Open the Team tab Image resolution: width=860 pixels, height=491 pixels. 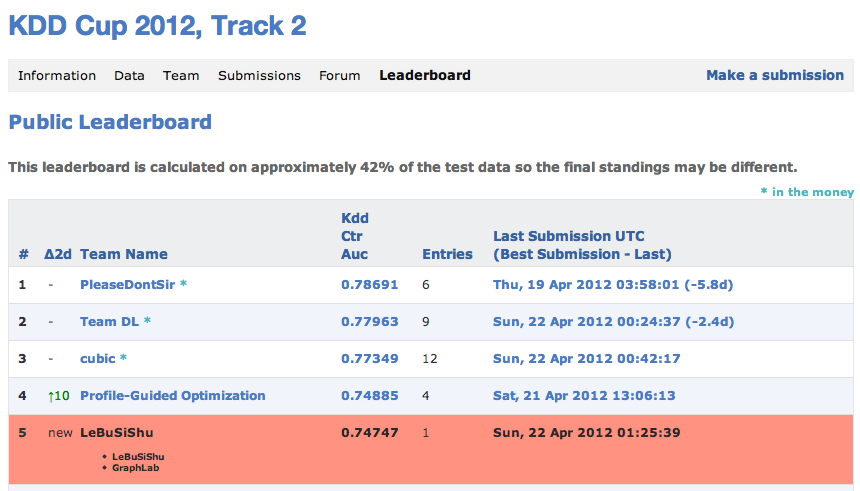point(181,75)
